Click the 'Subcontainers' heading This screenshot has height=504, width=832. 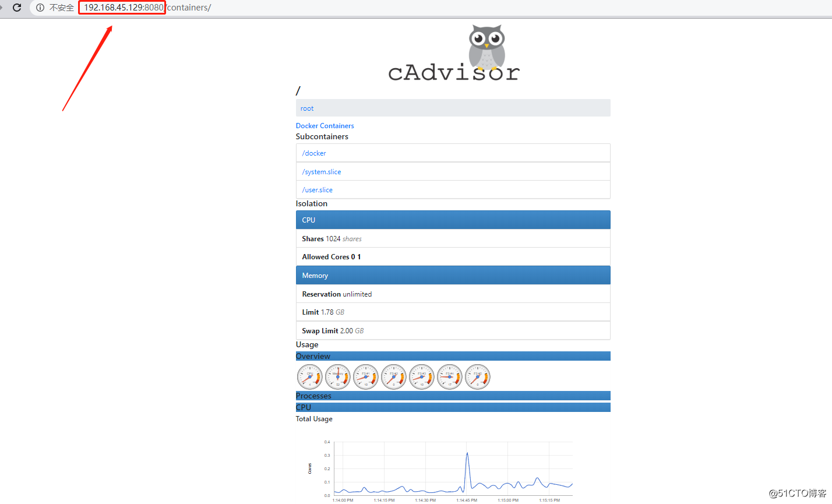[x=322, y=136]
